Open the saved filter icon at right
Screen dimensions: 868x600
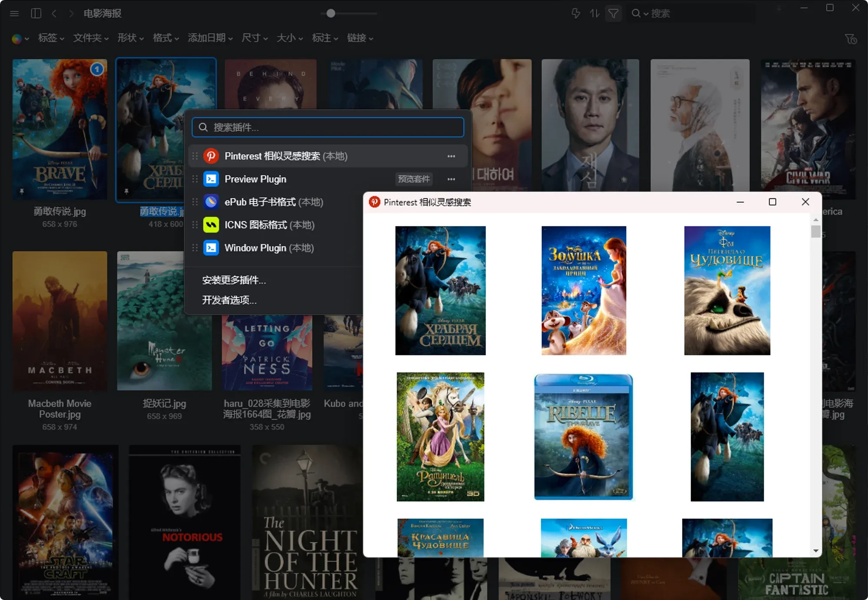point(851,39)
